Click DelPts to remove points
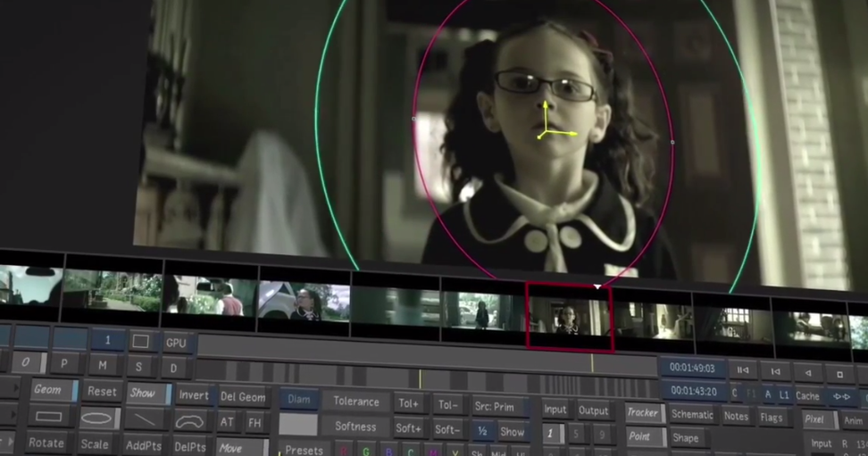This screenshot has width=868, height=456. pyautogui.click(x=190, y=447)
